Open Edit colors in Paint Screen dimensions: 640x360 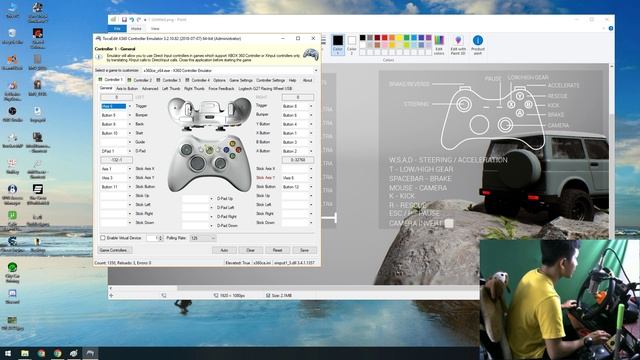(x=439, y=45)
